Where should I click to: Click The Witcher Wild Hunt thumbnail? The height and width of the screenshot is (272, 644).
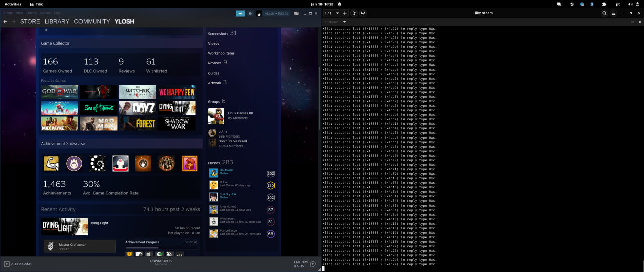(x=138, y=92)
